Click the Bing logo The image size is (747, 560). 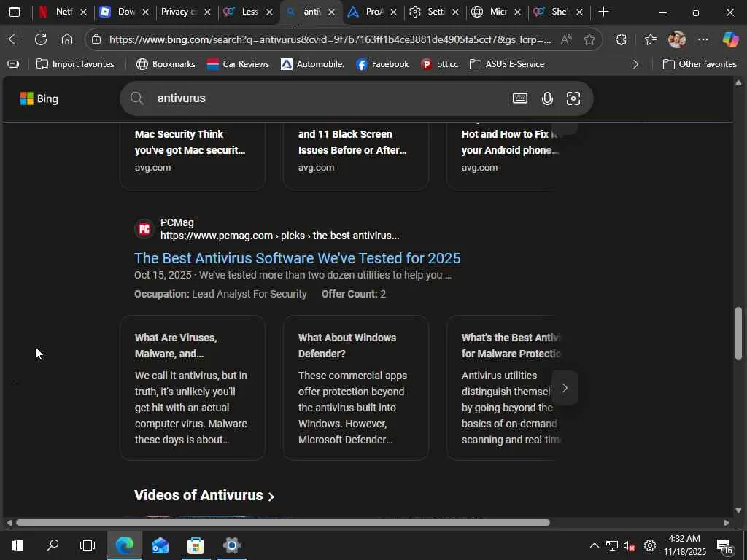(x=39, y=98)
